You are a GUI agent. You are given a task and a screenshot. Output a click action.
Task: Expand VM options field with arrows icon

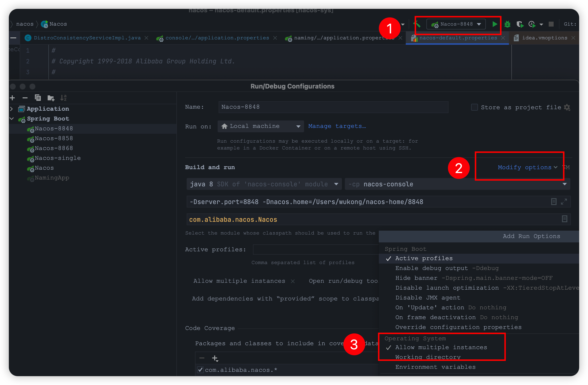[x=564, y=202]
